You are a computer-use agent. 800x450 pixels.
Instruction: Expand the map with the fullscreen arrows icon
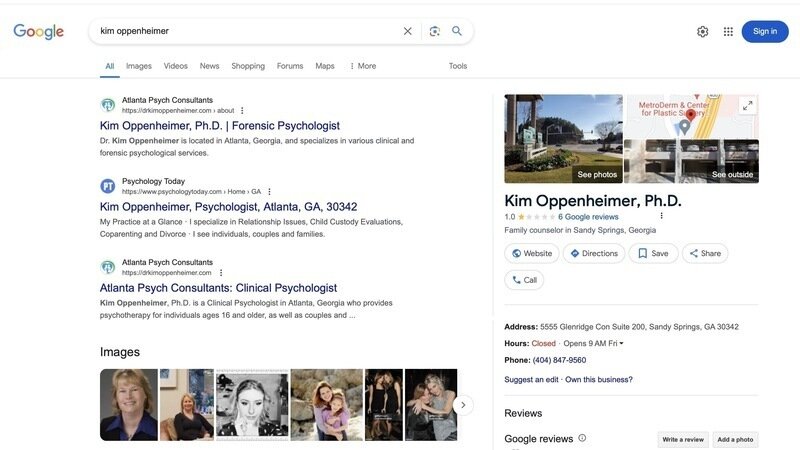click(747, 106)
